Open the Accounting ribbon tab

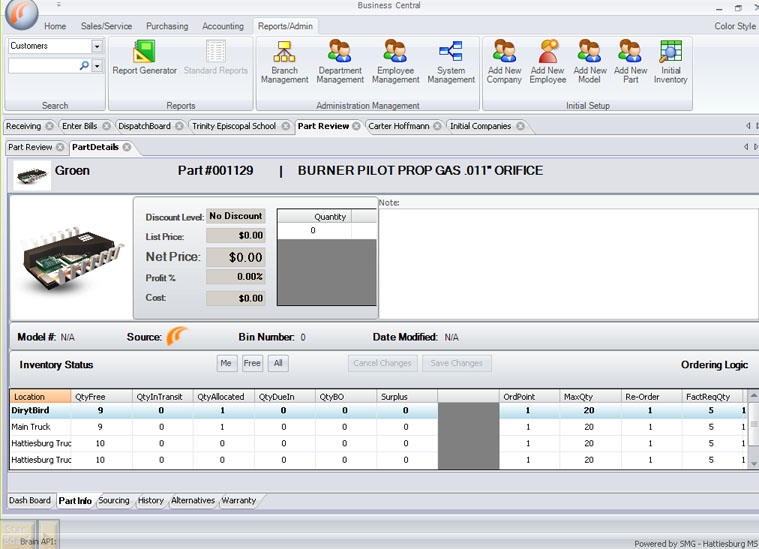(223, 26)
